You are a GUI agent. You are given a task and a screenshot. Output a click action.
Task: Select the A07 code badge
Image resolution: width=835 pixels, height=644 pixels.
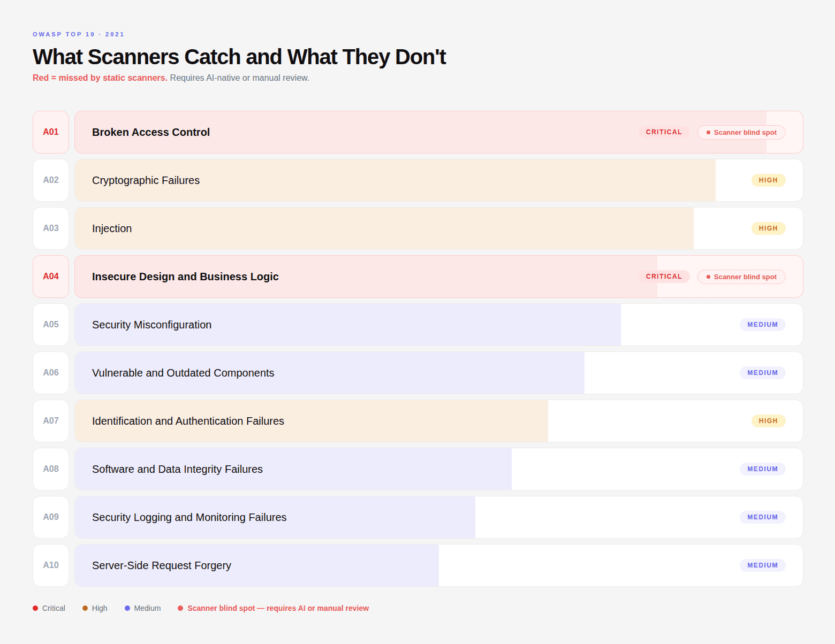pos(51,421)
